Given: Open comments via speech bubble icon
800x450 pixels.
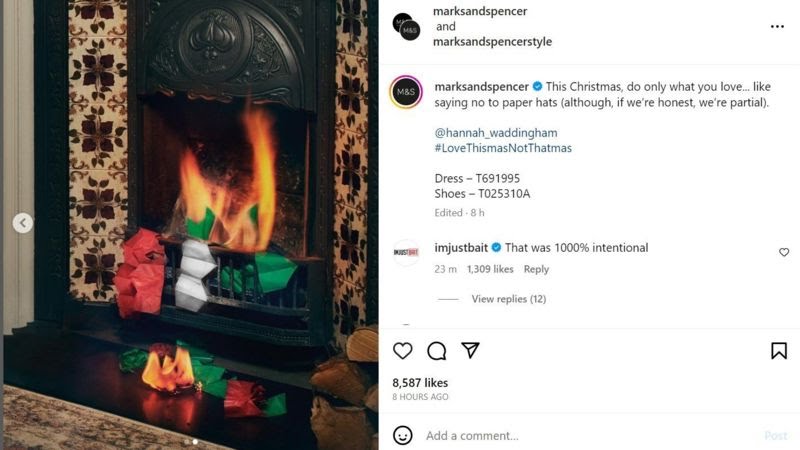Looking at the screenshot, I should click(x=437, y=351).
